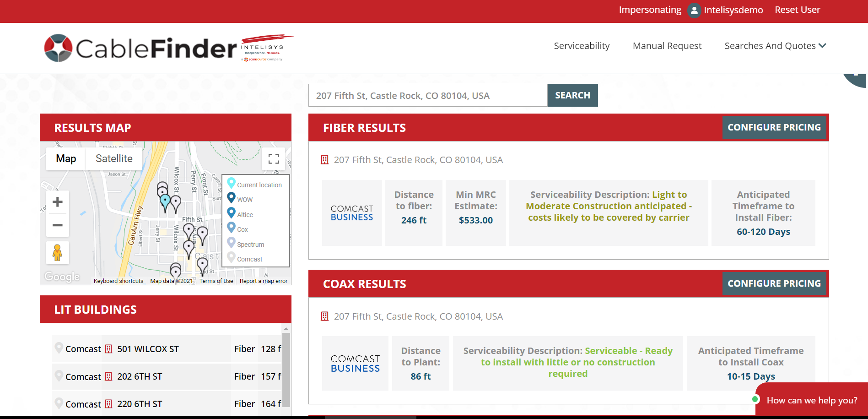Click the address icon in Coax Results

(x=325, y=316)
